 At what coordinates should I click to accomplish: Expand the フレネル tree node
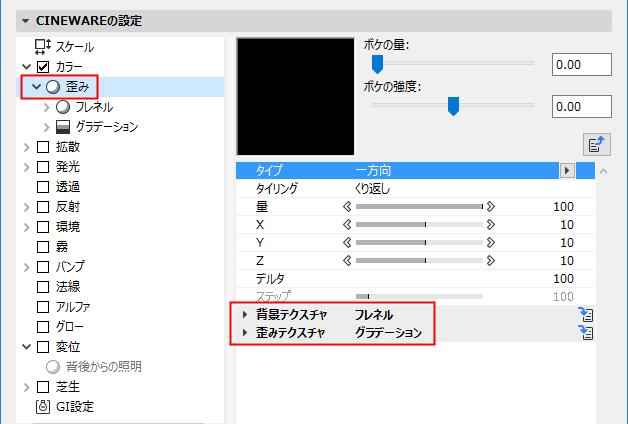tap(46, 107)
